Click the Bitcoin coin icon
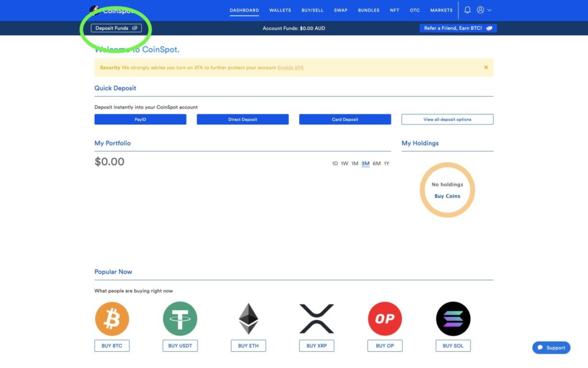Image resolution: width=588 pixels, height=368 pixels. (x=112, y=319)
